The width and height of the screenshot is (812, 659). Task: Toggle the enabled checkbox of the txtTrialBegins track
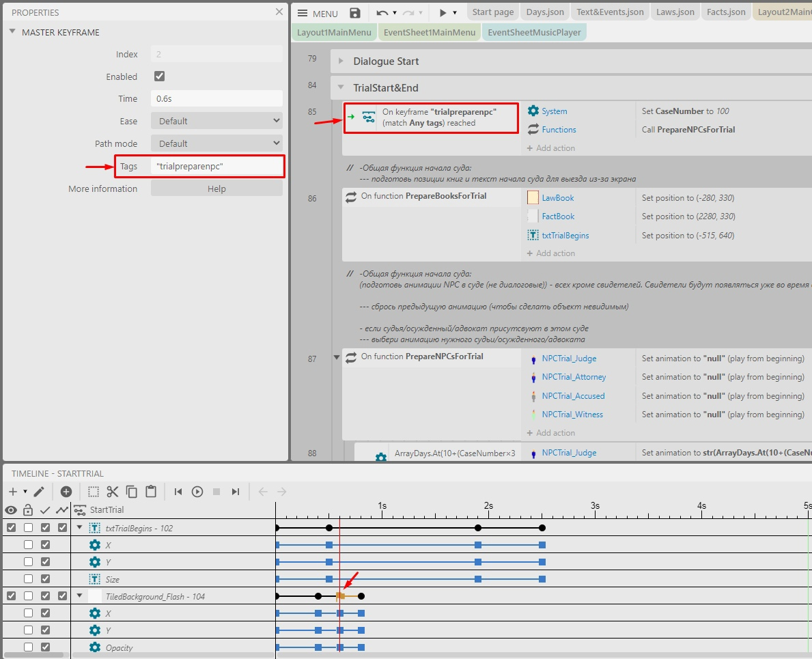pyautogui.click(x=46, y=527)
